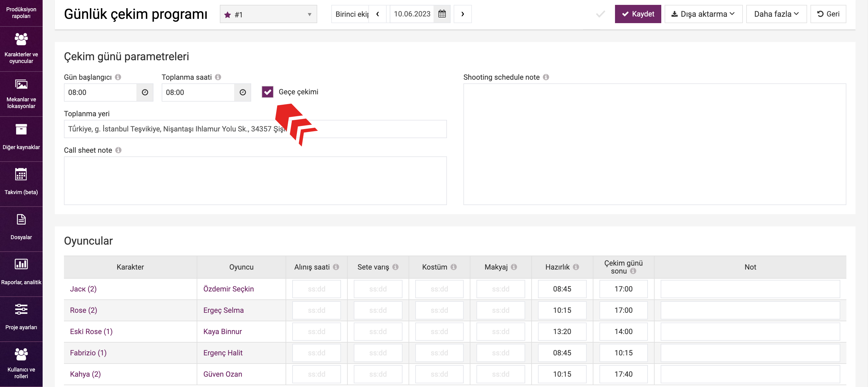The height and width of the screenshot is (387, 868).
Task: Open Rose (2) character link
Action: click(83, 310)
